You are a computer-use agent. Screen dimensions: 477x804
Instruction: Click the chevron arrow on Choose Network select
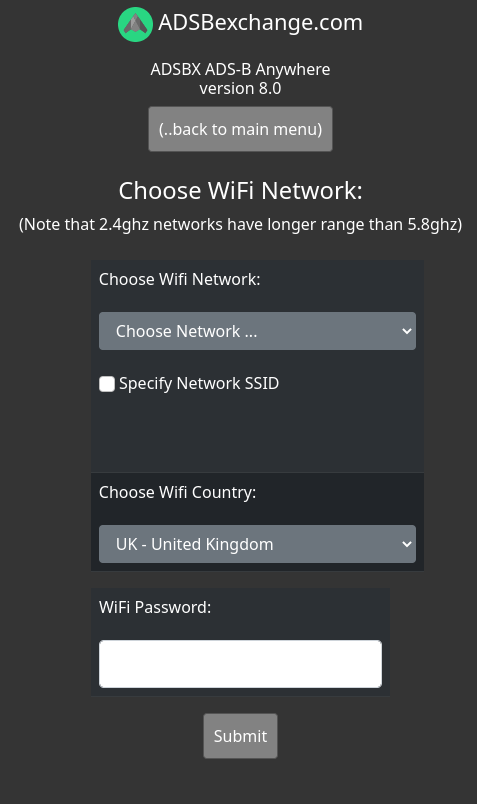(407, 331)
